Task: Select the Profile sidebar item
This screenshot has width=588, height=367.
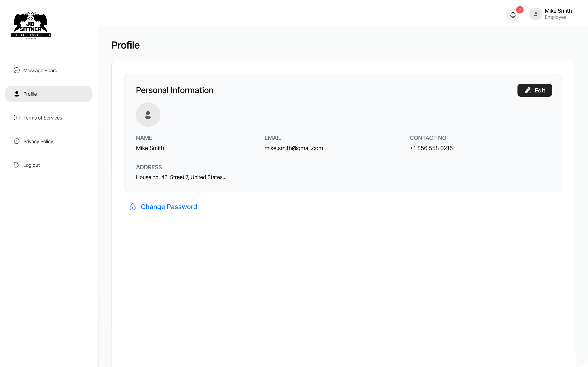Action: [x=48, y=94]
